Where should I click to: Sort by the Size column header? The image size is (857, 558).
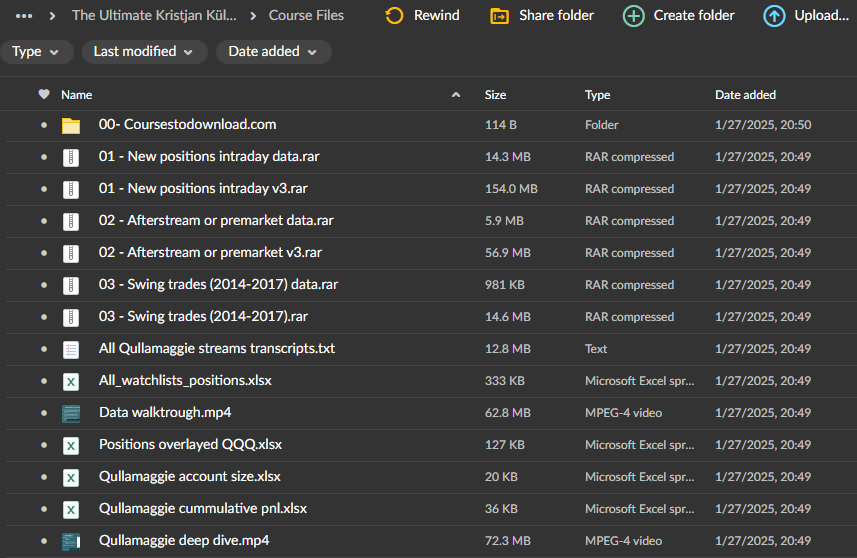(x=495, y=95)
